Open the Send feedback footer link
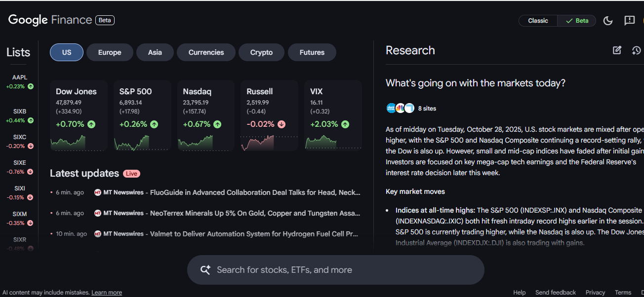 (x=556, y=293)
